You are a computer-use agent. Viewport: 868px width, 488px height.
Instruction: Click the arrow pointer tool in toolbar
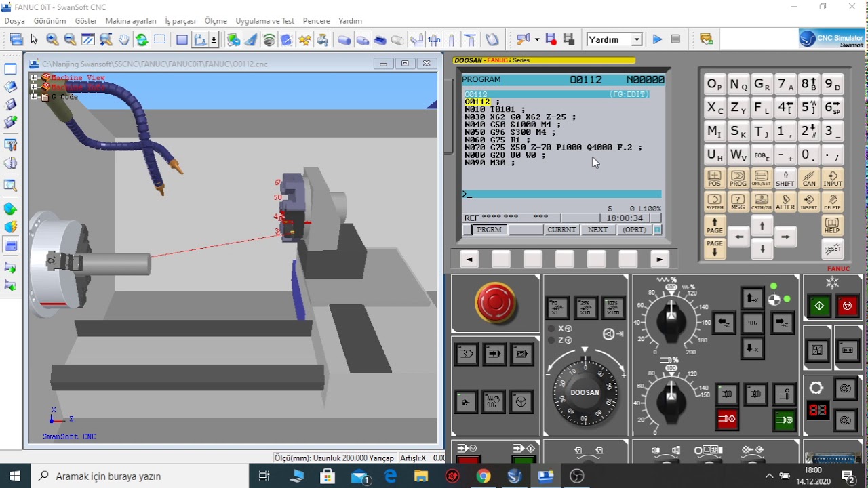click(35, 40)
